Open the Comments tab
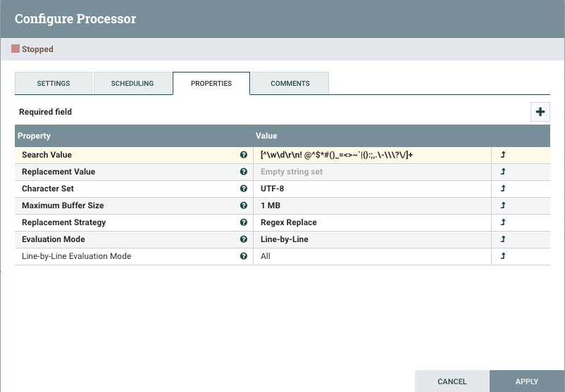The image size is (565, 392). 290,83
